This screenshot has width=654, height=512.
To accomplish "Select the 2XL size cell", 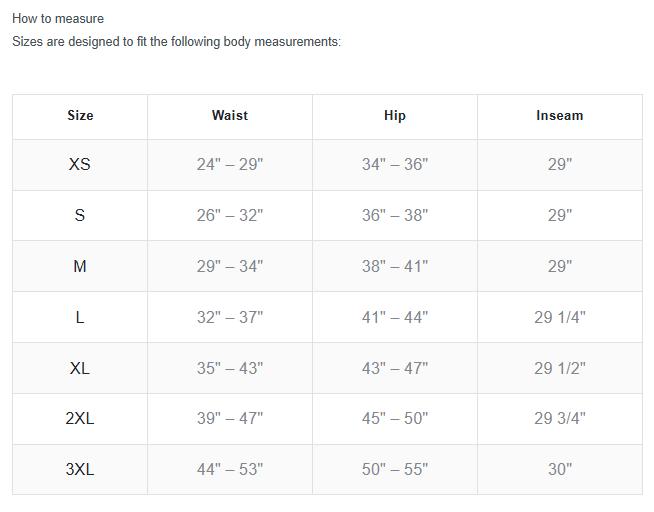I will point(80,418).
